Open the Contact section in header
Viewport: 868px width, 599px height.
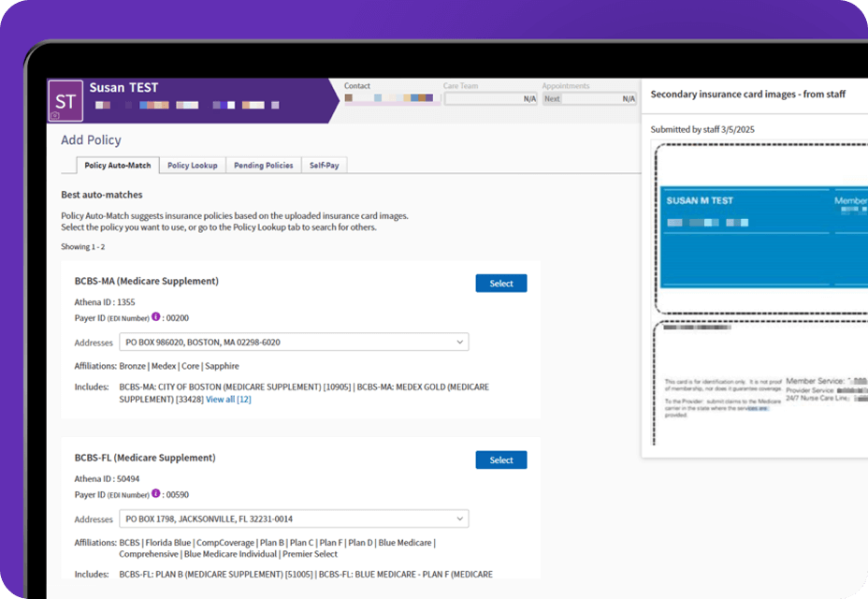tap(357, 86)
